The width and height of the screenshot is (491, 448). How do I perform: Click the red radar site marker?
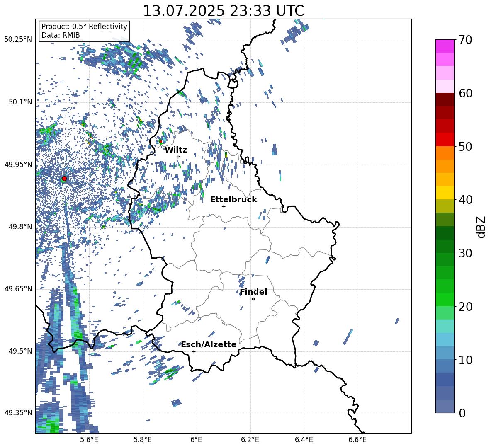(x=64, y=178)
